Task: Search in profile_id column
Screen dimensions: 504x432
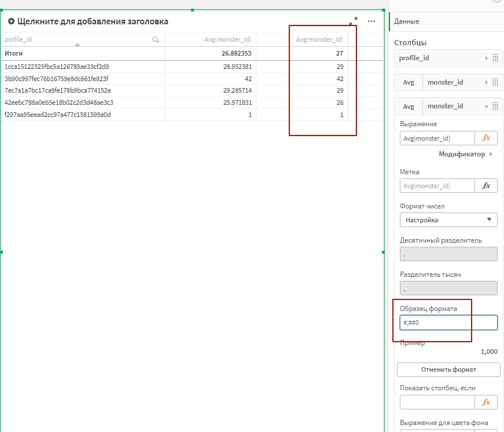Action: tap(155, 39)
